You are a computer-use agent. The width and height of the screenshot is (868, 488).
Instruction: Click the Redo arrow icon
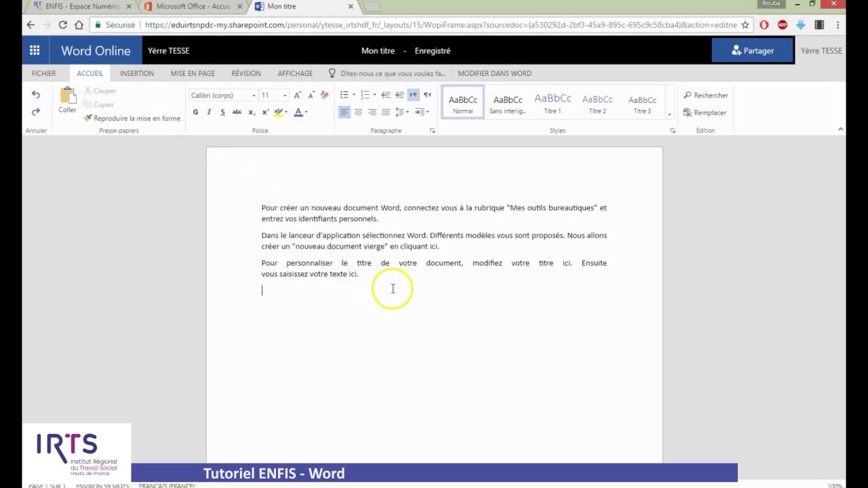(x=35, y=111)
